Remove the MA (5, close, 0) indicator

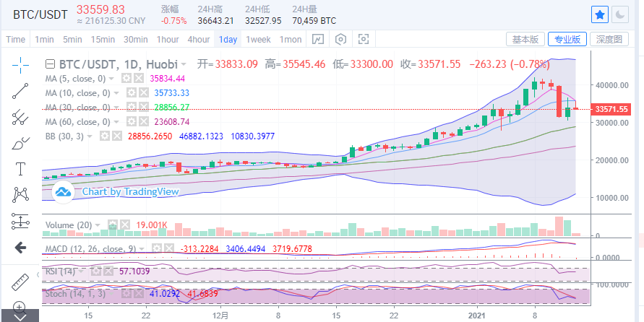point(139,79)
